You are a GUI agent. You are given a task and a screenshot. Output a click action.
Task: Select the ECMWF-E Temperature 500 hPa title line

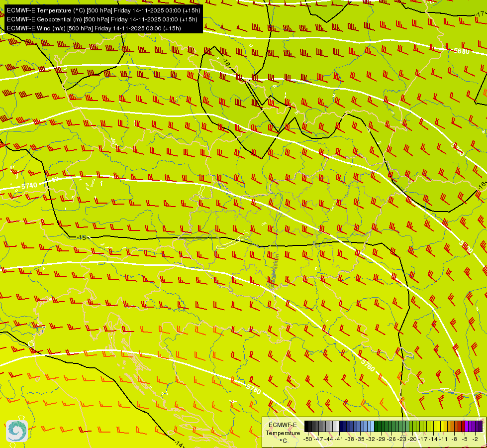[103, 10]
